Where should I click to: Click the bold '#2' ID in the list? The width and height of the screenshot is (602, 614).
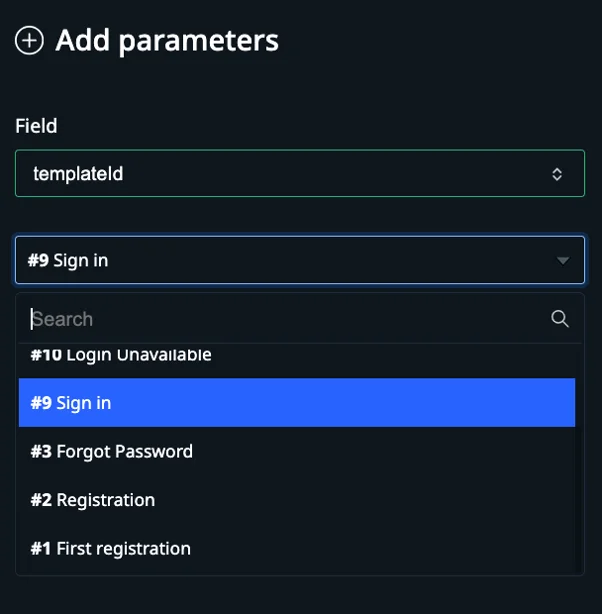[41, 500]
